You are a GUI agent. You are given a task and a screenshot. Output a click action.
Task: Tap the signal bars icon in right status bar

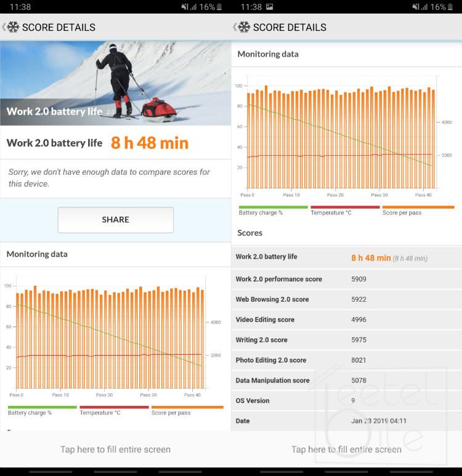424,7
